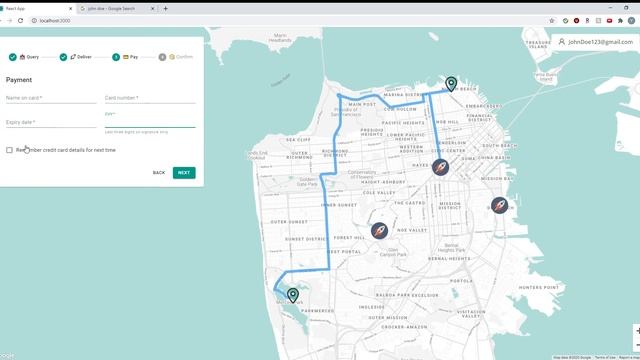Open the R browser extension

click(x=587, y=20)
